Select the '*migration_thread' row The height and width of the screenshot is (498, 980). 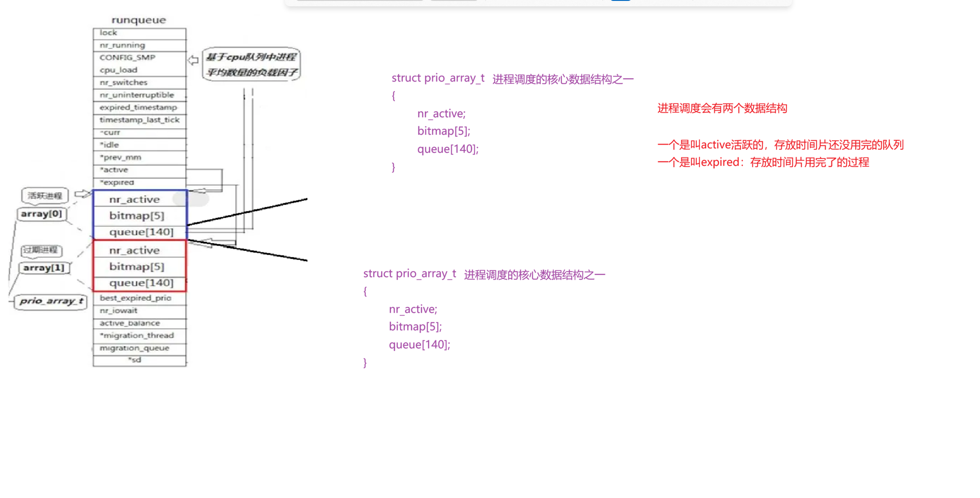pyautogui.click(x=137, y=336)
